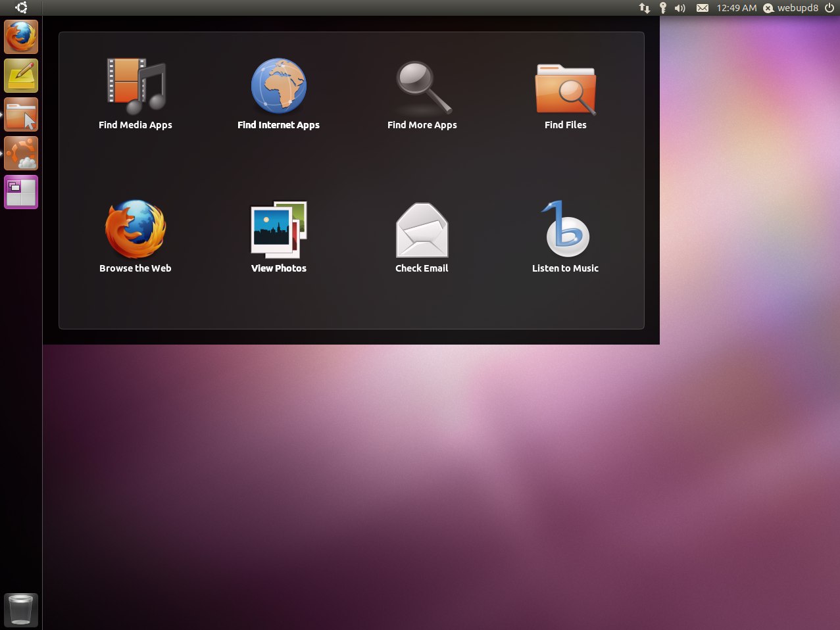This screenshot has width=840, height=630.
Task: Open the Find Media Apps icon
Action: [x=136, y=86]
